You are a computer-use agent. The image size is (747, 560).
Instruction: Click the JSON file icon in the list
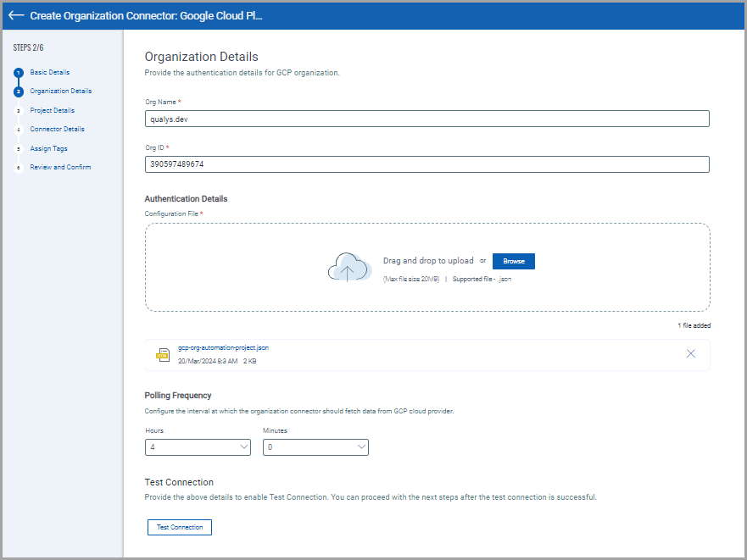tap(163, 355)
